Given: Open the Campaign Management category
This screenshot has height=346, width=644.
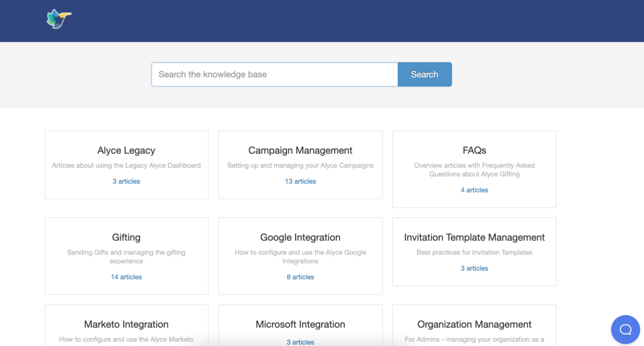Looking at the screenshot, I should coord(300,151).
